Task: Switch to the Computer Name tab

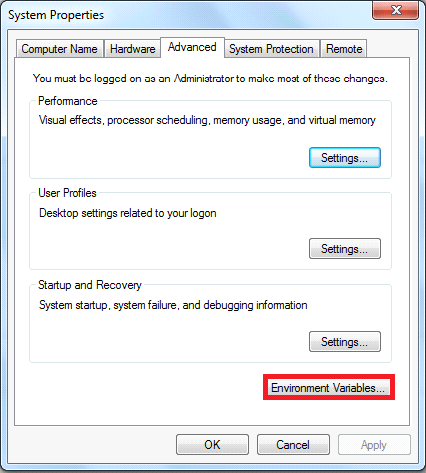Action: [x=60, y=49]
